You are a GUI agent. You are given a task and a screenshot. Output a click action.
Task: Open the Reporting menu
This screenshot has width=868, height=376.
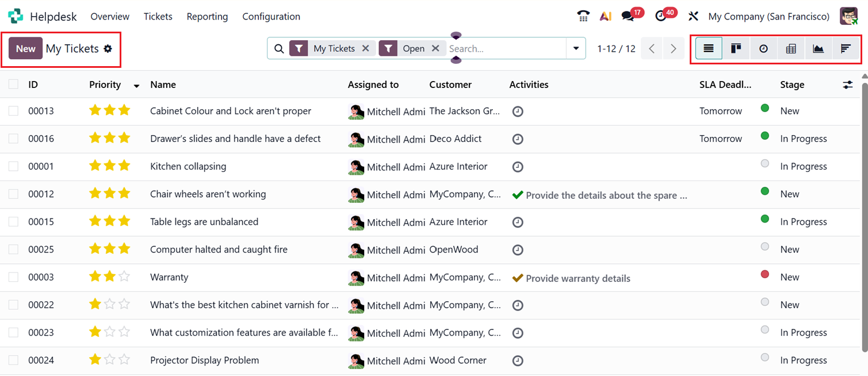207,17
